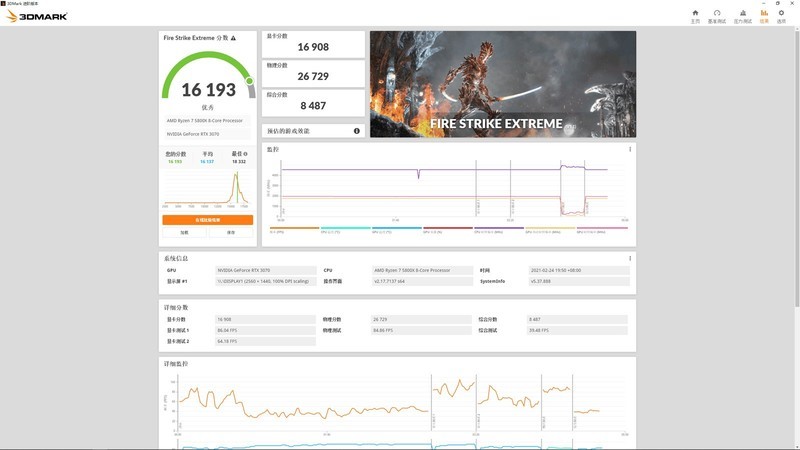Select the orange Results (结果) bar-chart tab

pos(764,16)
